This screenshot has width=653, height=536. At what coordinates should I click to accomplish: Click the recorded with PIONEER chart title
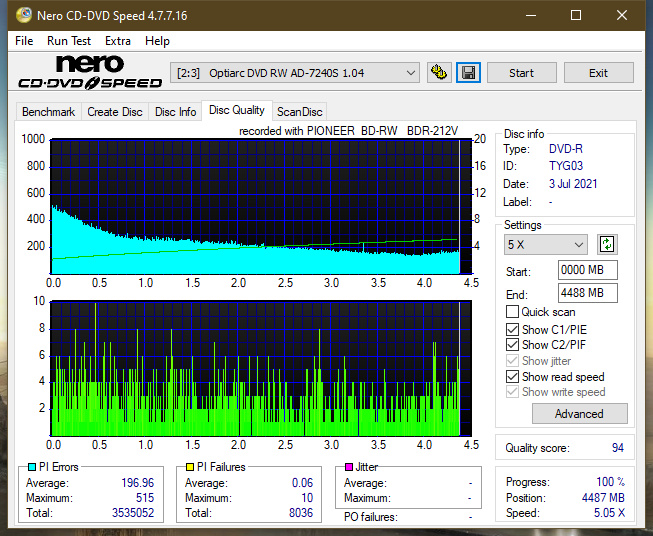point(349,131)
